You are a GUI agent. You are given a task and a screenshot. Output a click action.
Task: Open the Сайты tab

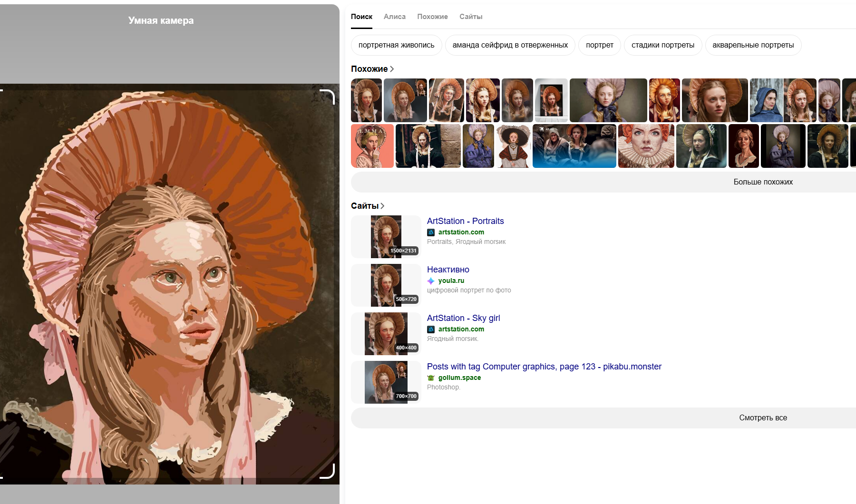tap(471, 17)
